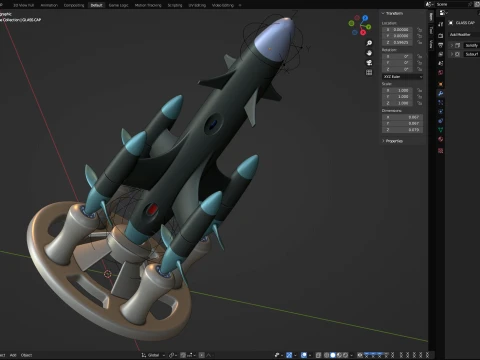Toggle camera view with camera icon
The height and width of the screenshot is (360, 480).
pos(369,63)
